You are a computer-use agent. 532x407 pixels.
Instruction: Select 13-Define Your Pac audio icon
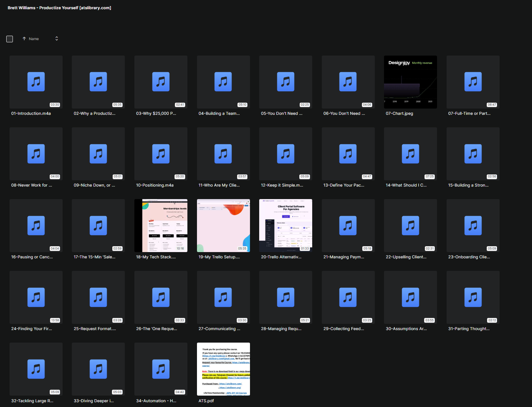pos(348,154)
